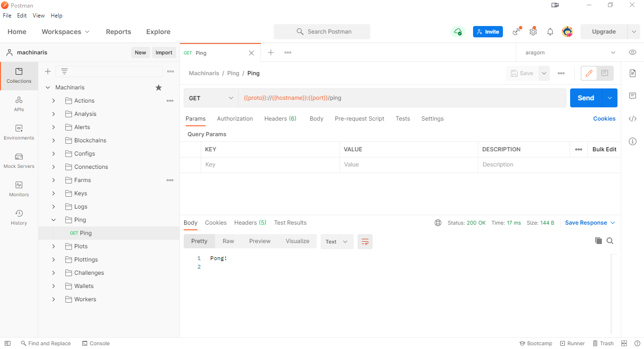
Task: Click the New button
Action: tap(140, 52)
